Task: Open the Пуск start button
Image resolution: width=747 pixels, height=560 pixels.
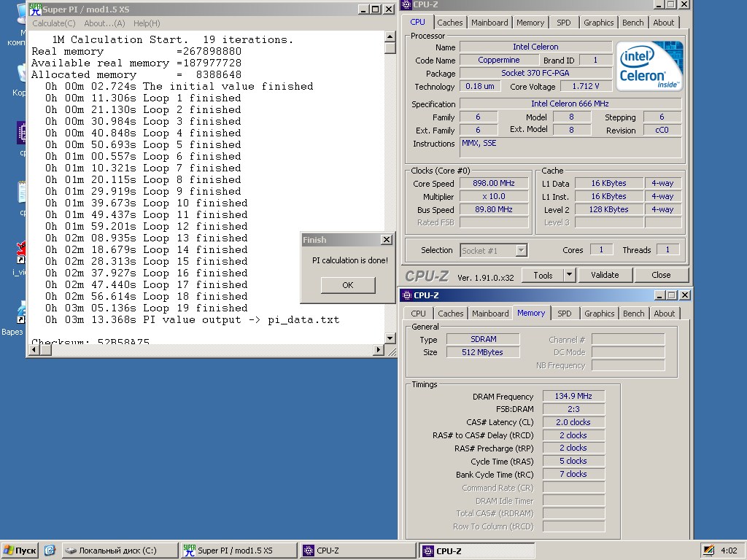Action: coord(20,551)
